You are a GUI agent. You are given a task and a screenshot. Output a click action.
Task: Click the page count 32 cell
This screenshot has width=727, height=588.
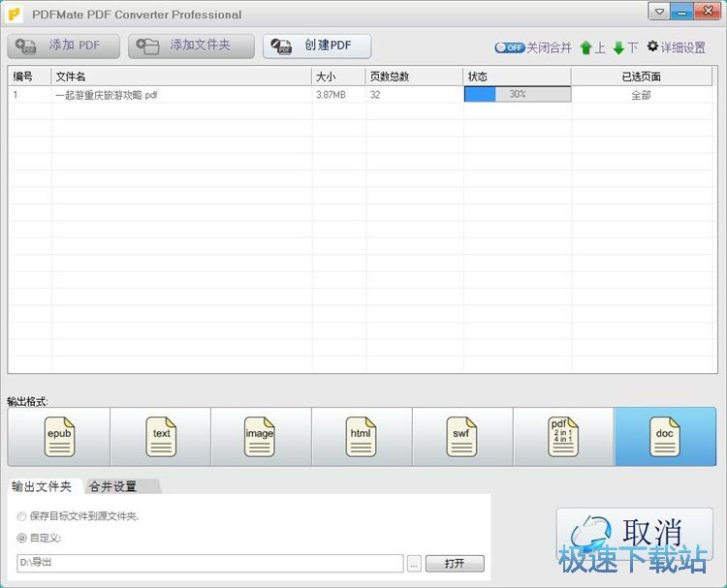point(375,95)
